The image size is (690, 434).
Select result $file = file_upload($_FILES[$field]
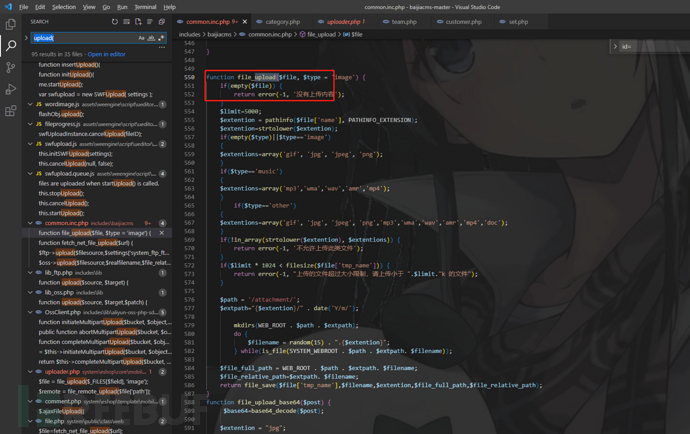coord(93,382)
